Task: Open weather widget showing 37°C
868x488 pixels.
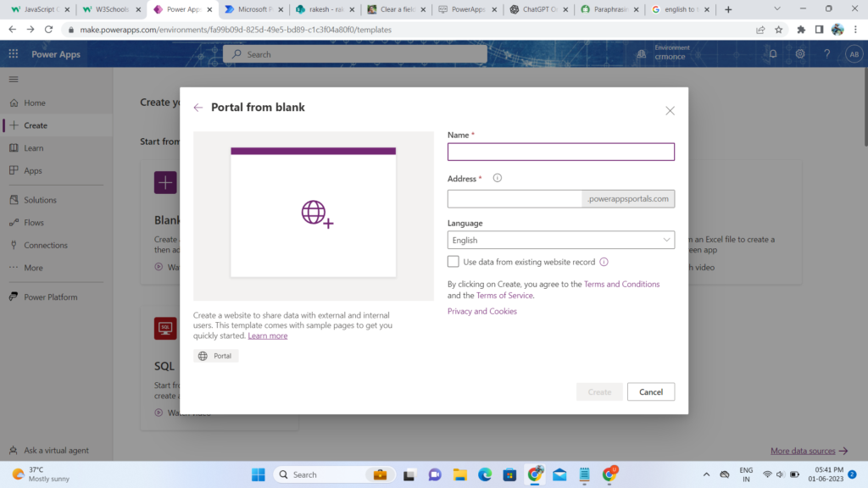Action: click(x=42, y=474)
